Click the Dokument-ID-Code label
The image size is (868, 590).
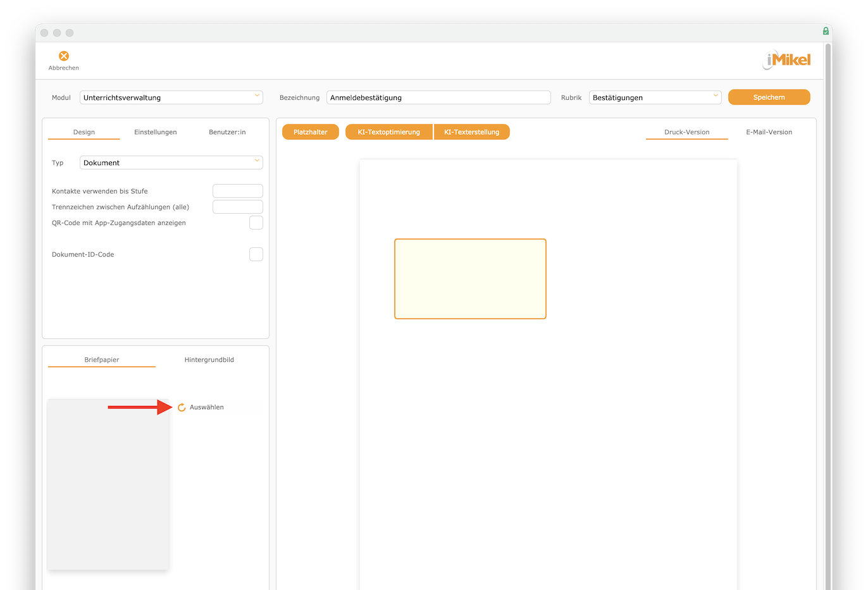pos(83,254)
